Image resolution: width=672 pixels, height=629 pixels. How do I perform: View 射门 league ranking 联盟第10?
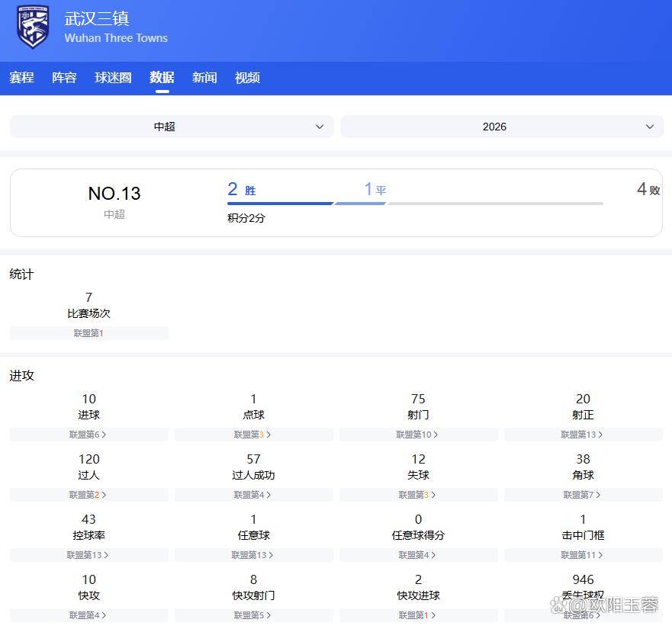click(418, 435)
